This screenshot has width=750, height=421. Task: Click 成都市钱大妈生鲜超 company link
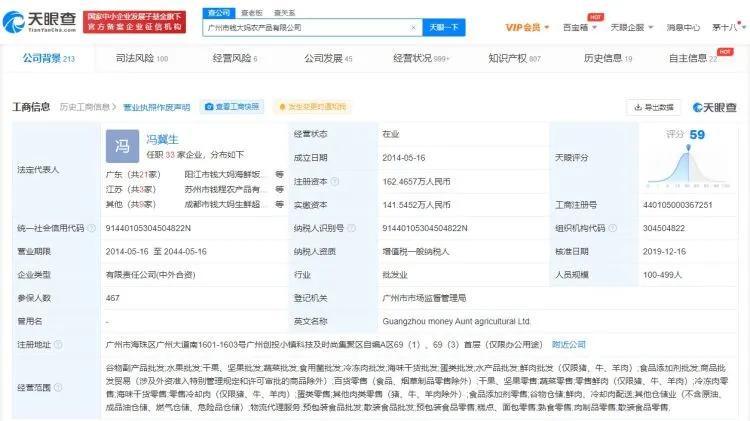pos(224,204)
